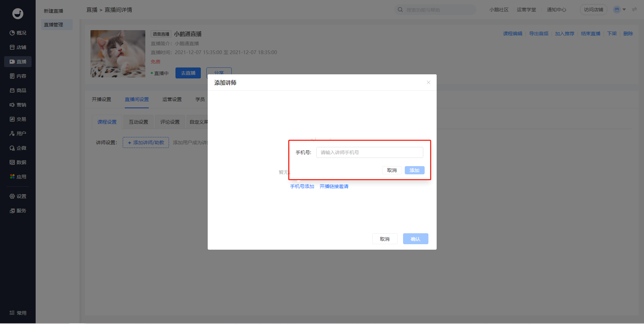The width and height of the screenshot is (644, 324).
Task: Click the 确认 button in the dialog
Action: point(415,239)
